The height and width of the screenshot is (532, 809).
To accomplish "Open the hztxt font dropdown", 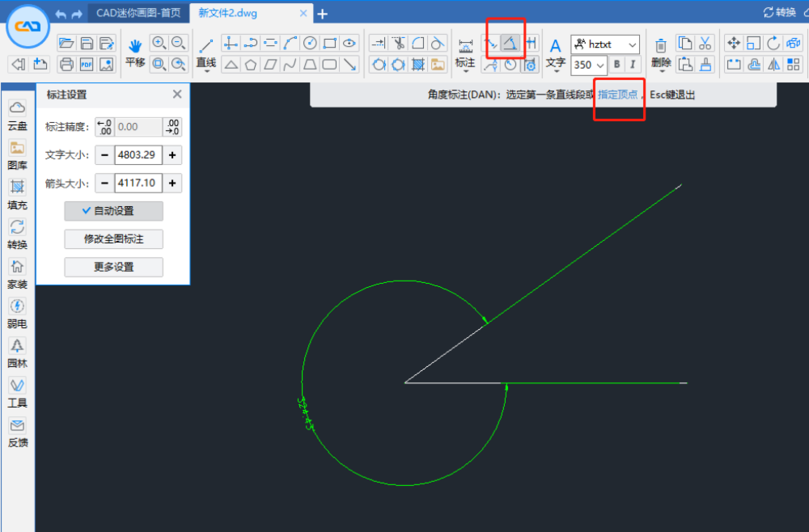I will pos(606,44).
